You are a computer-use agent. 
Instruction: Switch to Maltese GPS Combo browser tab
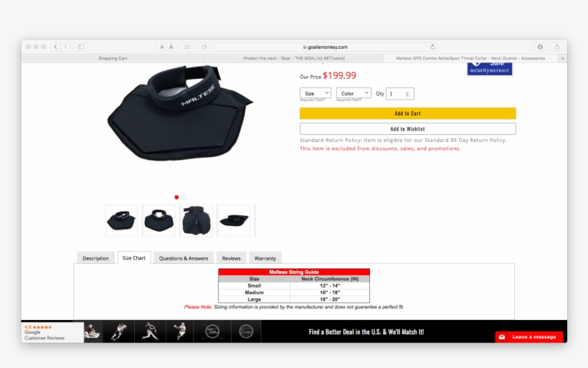coord(470,58)
